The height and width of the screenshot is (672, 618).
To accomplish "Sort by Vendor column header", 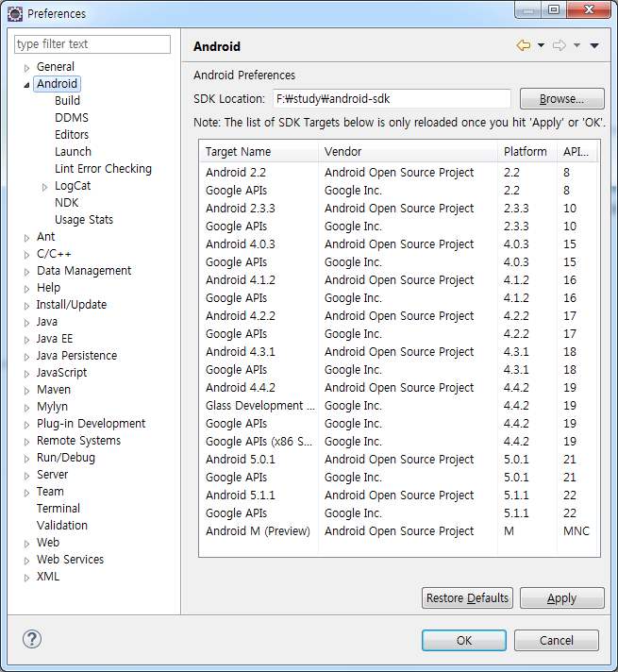I will [408, 152].
